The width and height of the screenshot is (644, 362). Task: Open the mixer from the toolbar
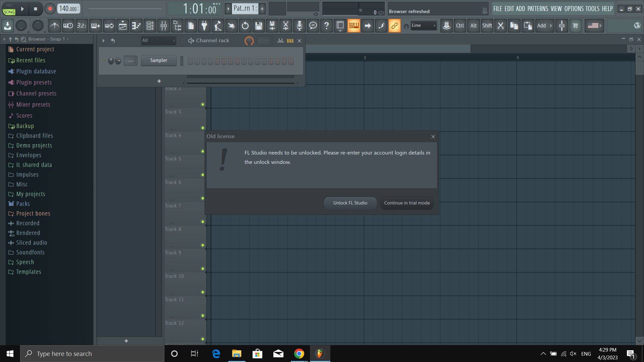point(164,26)
